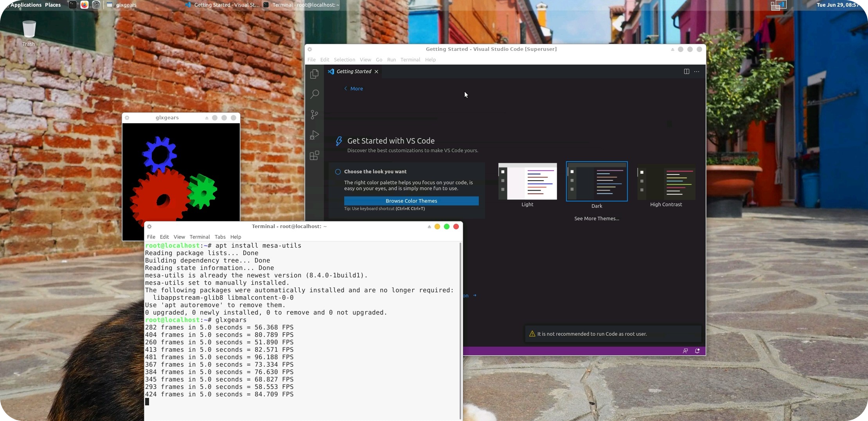Open the Explorer view in VS Code
The height and width of the screenshot is (421, 868).
[x=314, y=74]
